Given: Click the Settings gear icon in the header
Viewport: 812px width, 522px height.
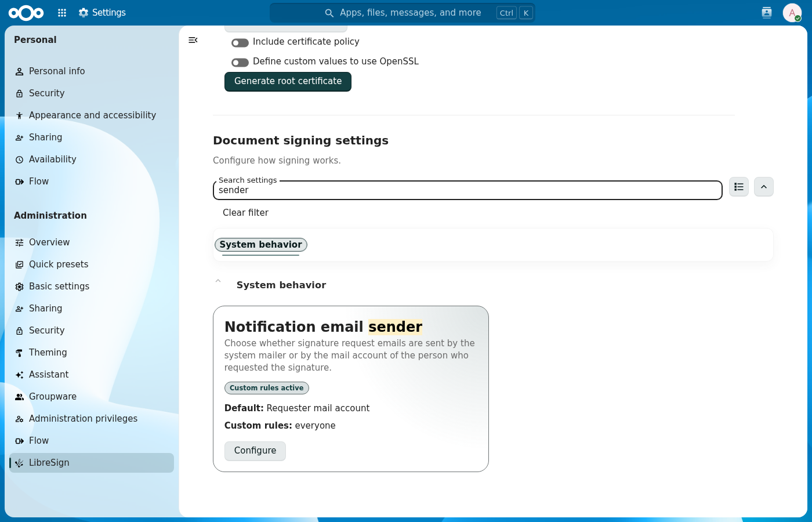Looking at the screenshot, I should point(84,13).
